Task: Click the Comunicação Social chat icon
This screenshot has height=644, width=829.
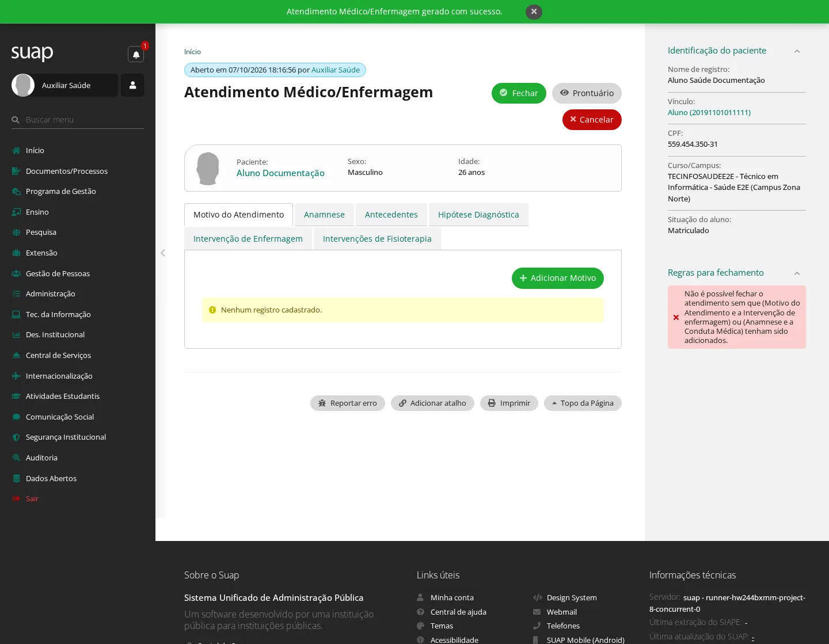Action: coord(16,417)
